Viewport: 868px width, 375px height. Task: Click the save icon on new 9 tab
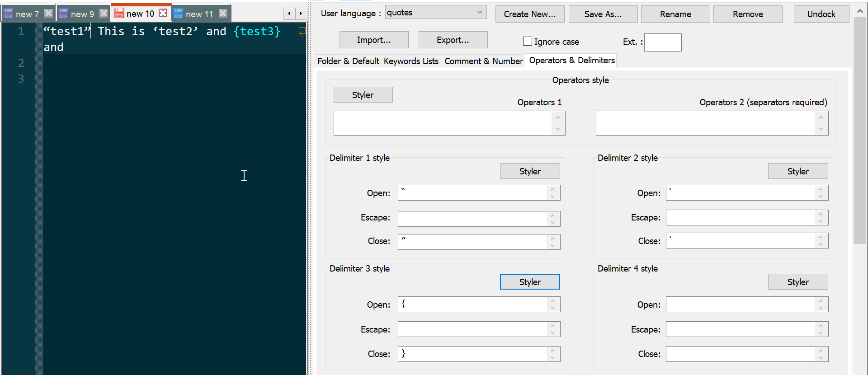tap(63, 14)
